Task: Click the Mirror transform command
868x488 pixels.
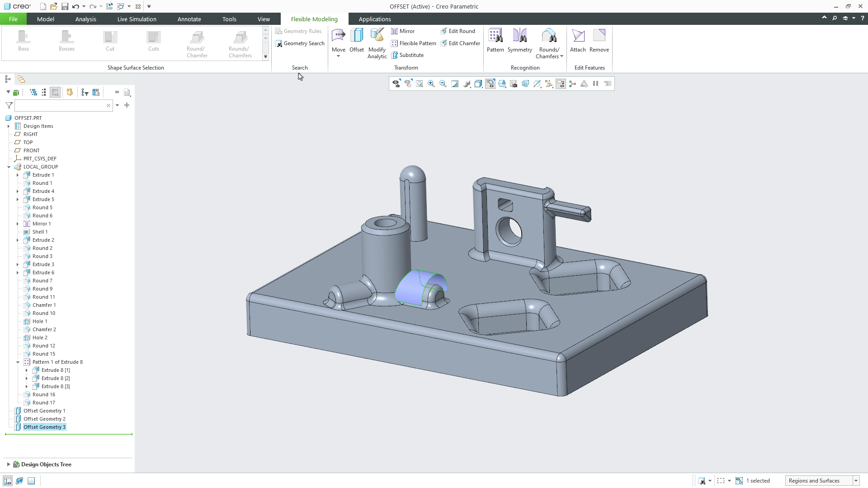Action: coord(403,31)
